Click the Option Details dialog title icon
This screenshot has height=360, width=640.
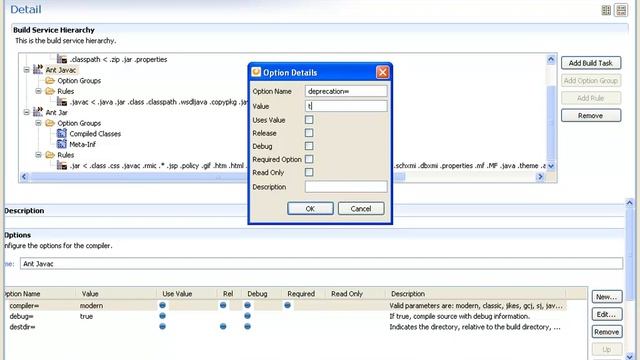point(256,72)
